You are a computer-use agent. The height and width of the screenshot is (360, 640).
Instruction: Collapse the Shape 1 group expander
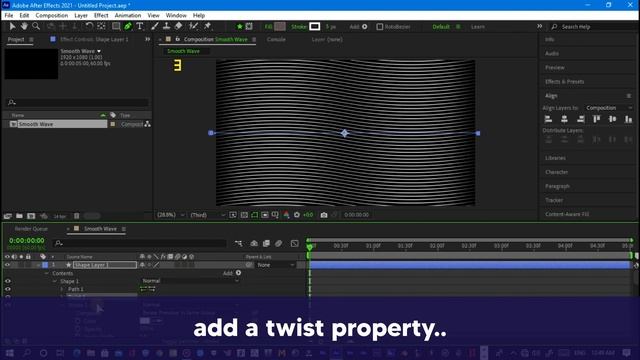click(x=55, y=281)
